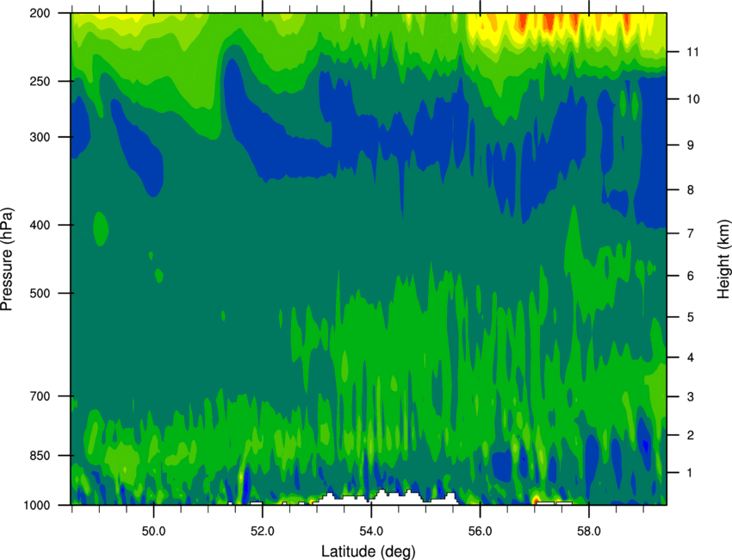Click the 1000 pressure axis label
The height and width of the screenshot is (560, 732).
click(37, 506)
